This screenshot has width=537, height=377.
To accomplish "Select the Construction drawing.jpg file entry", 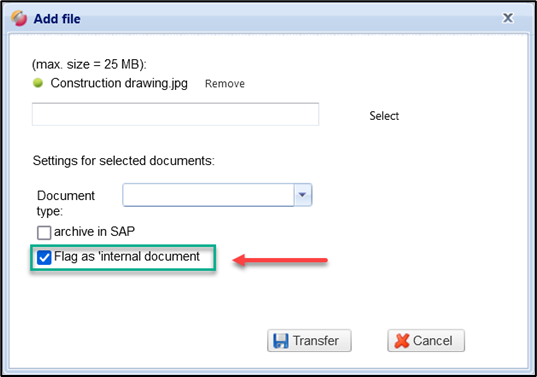I will [x=119, y=83].
